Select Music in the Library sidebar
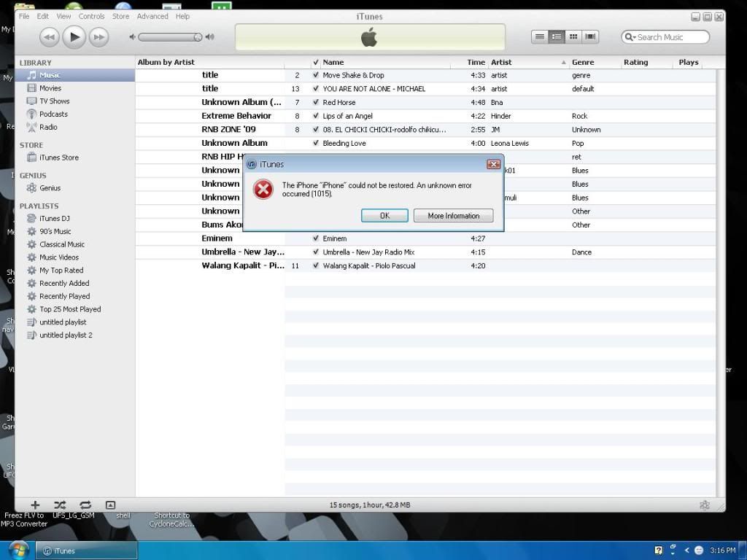This screenshot has height=560, width=747. [x=75, y=75]
